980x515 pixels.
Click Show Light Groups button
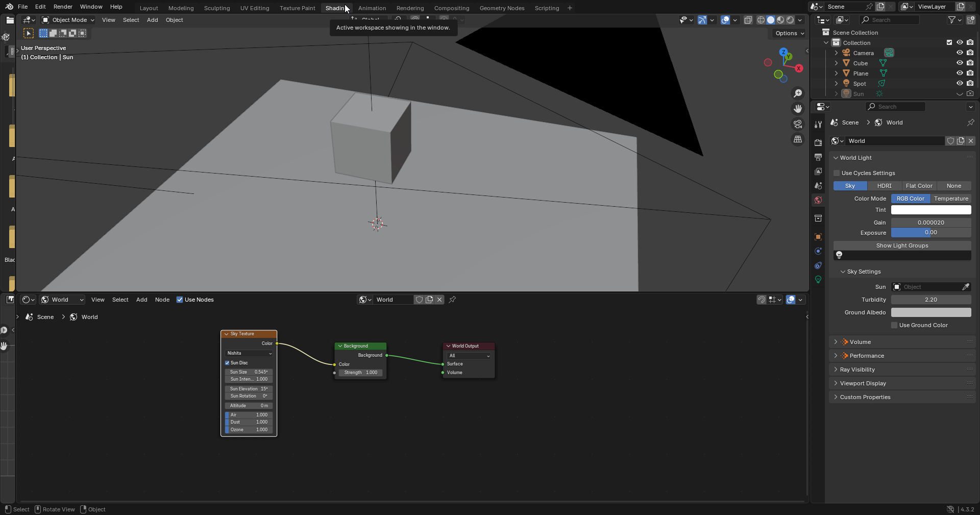902,246
